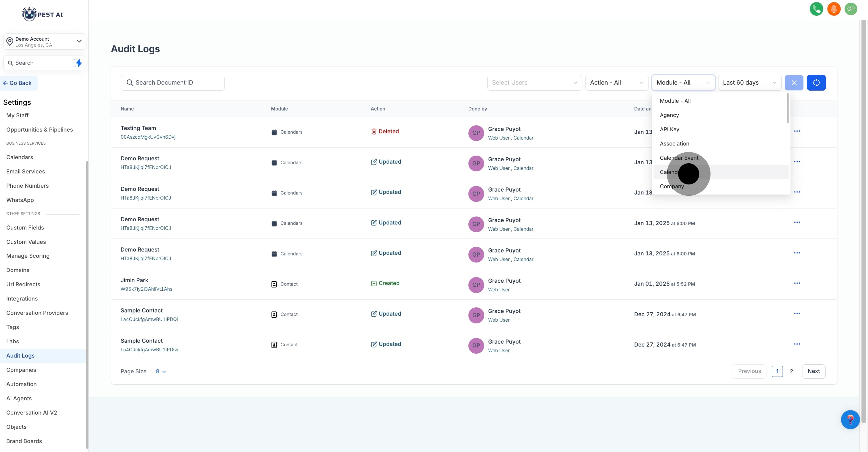Click the GP profile avatar top right
The width and height of the screenshot is (868, 452).
(x=850, y=9)
